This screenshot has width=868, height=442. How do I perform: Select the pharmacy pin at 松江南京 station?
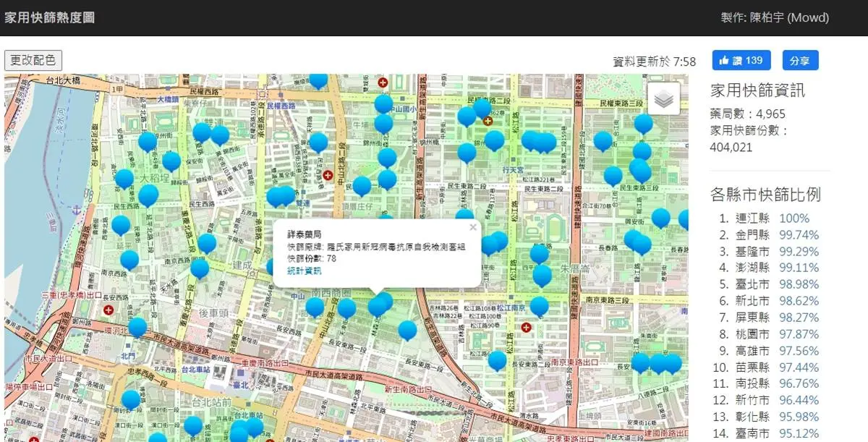(539, 306)
